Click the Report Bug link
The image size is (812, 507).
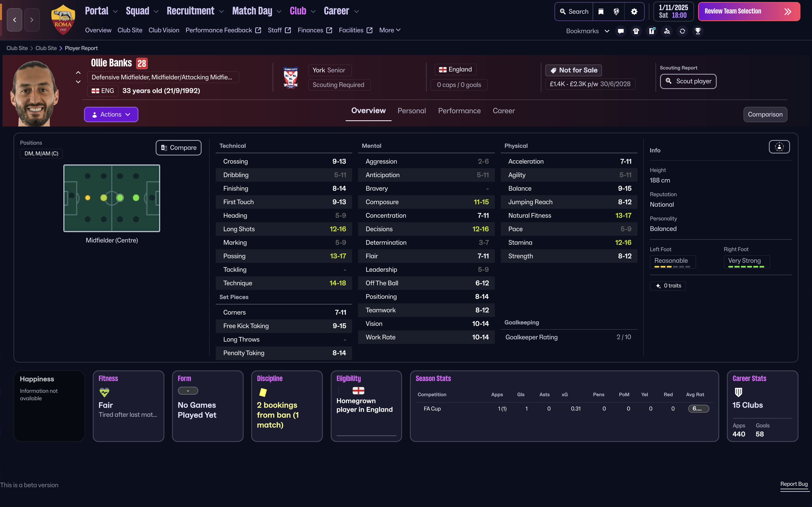point(794,484)
